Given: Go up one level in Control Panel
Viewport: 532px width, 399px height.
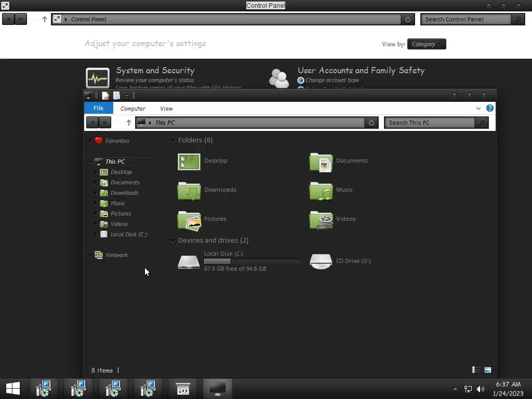Looking at the screenshot, I should point(45,19).
